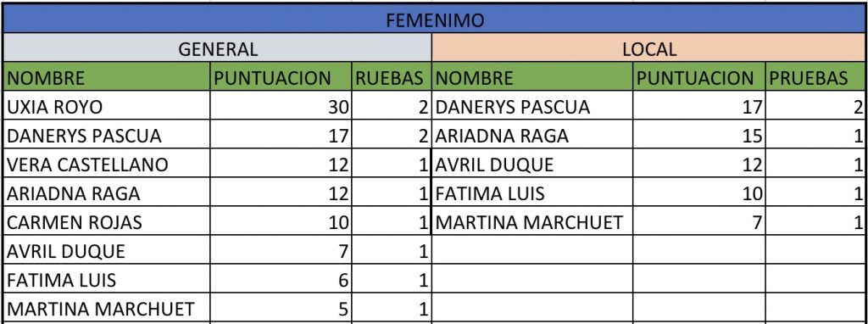Click the LOCAL section header cell

click(x=648, y=48)
